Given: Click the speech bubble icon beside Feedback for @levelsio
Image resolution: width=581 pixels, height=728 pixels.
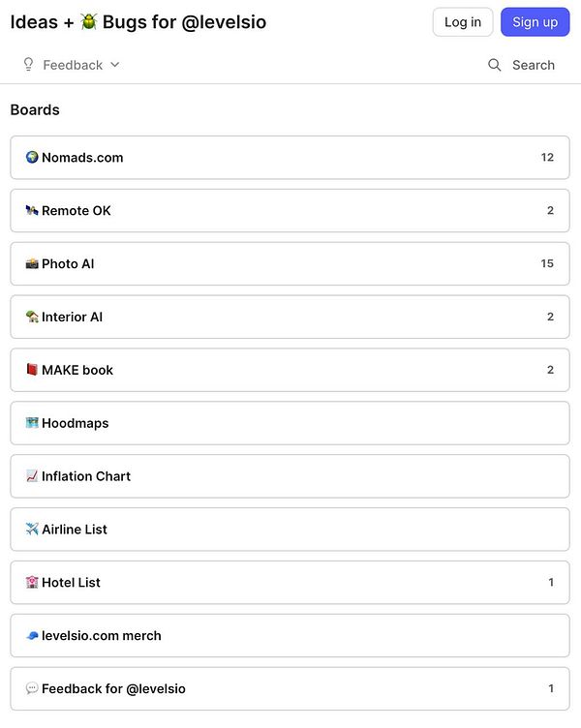Looking at the screenshot, I should pos(32,689).
